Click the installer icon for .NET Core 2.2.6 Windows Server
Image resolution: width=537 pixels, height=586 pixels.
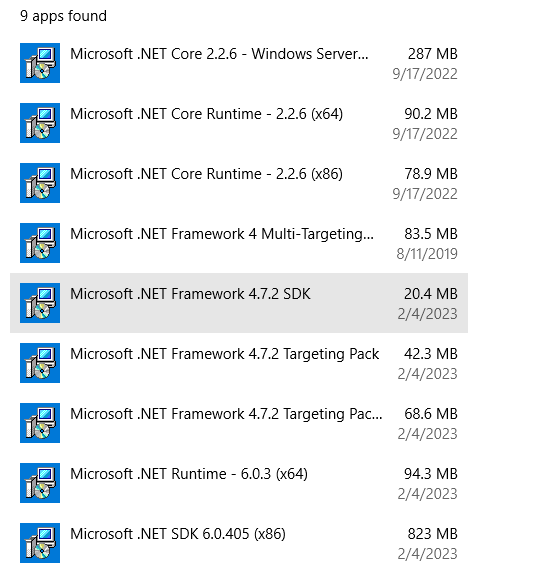40,63
